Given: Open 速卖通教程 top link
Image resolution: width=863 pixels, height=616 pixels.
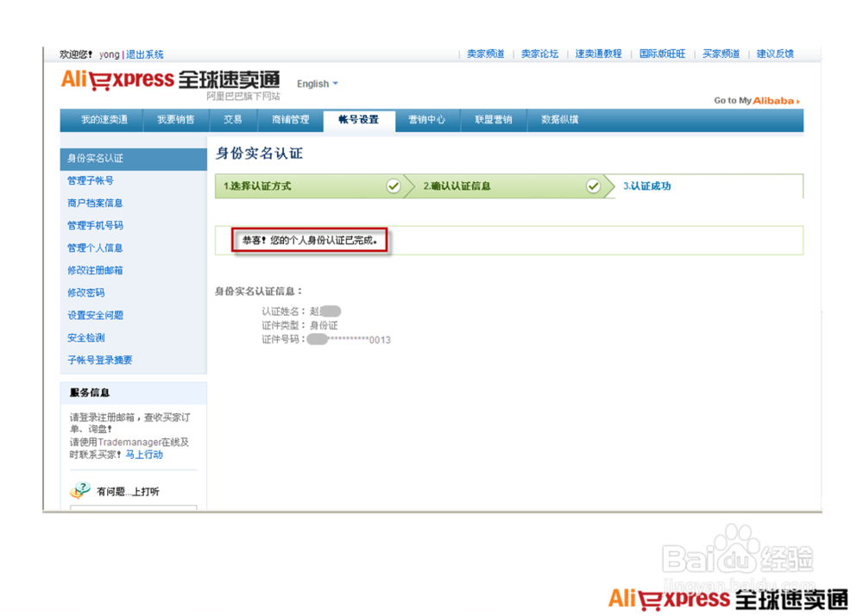Looking at the screenshot, I should tap(598, 53).
